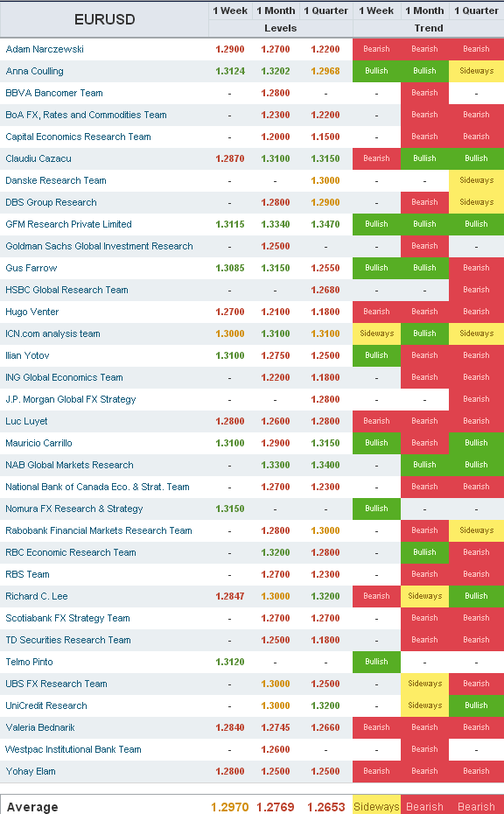Viewport: 504px width, 814px height.
Task: Click ICN.com's weekly Sideways trend cell
Action: (x=377, y=333)
